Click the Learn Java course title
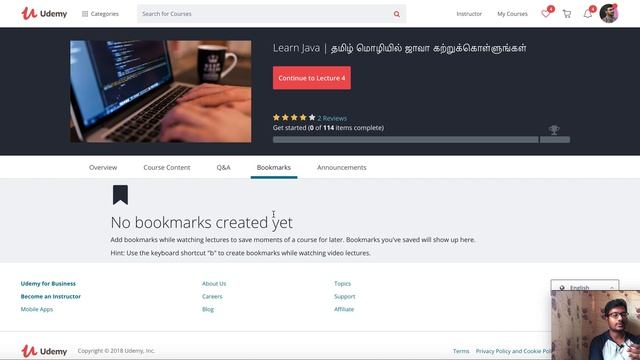The image size is (640, 360). point(400,48)
